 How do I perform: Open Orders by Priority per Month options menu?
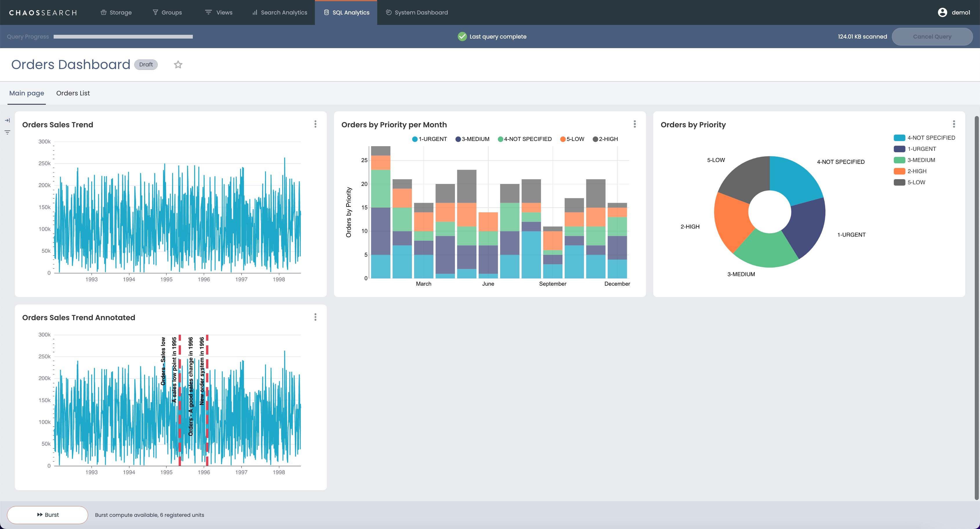635,124
